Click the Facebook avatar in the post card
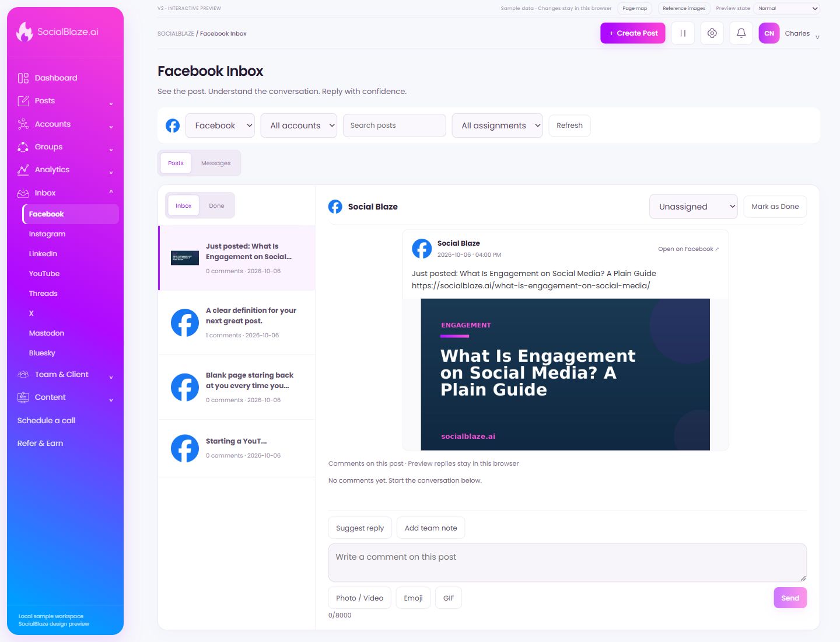Screen dimensions: 840x642 tap(422, 249)
